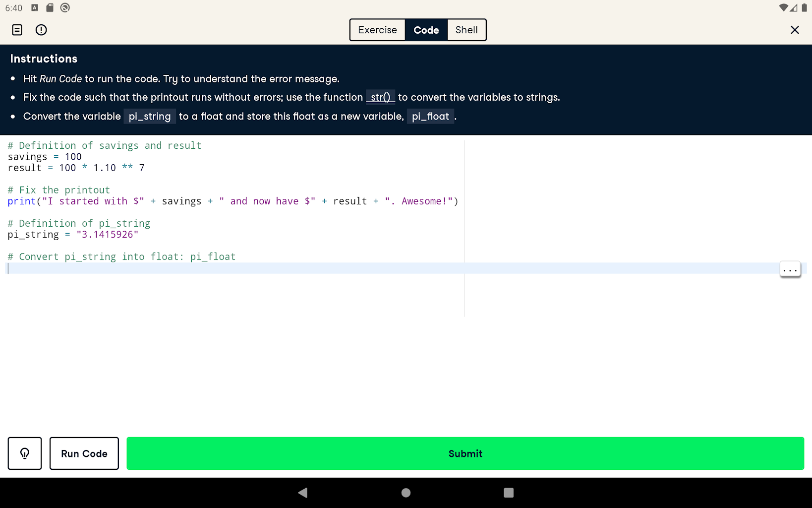812x508 pixels.
Task: Tap the Android back navigation button
Action: (x=303, y=493)
